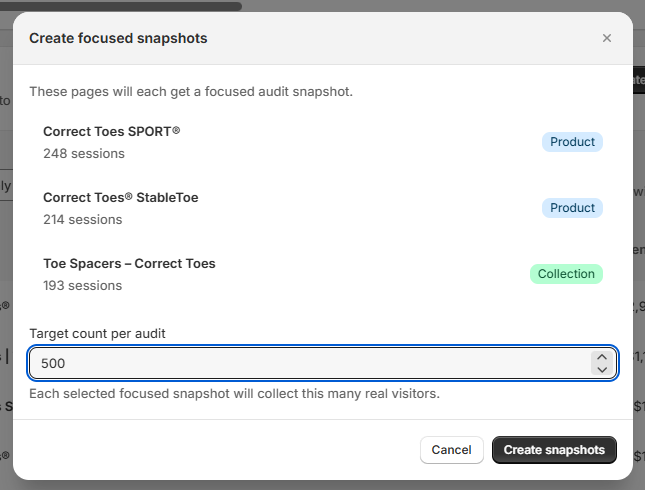Click the 214 sessions text

tap(83, 220)
